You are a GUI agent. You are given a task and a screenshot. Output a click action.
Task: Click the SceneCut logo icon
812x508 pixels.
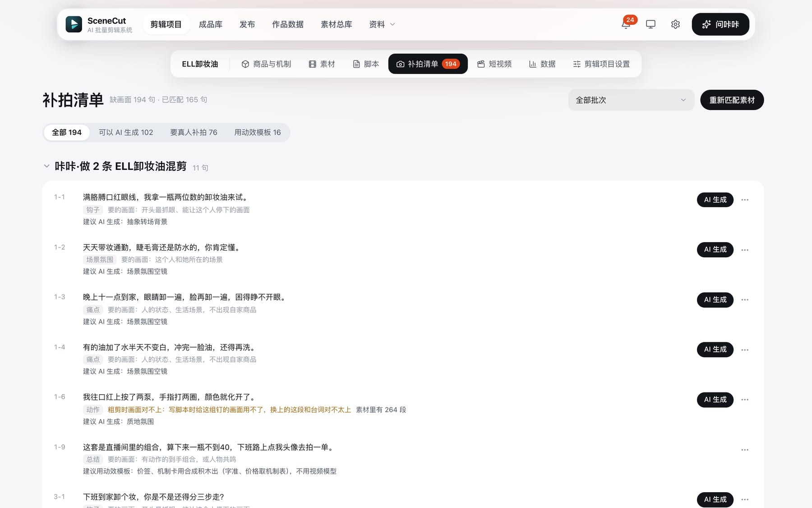(74, 24)
